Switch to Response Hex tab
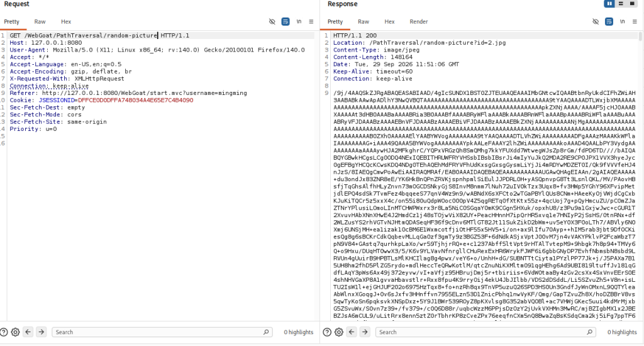Viewport: 644px width, 346px height. pos(390,22)
